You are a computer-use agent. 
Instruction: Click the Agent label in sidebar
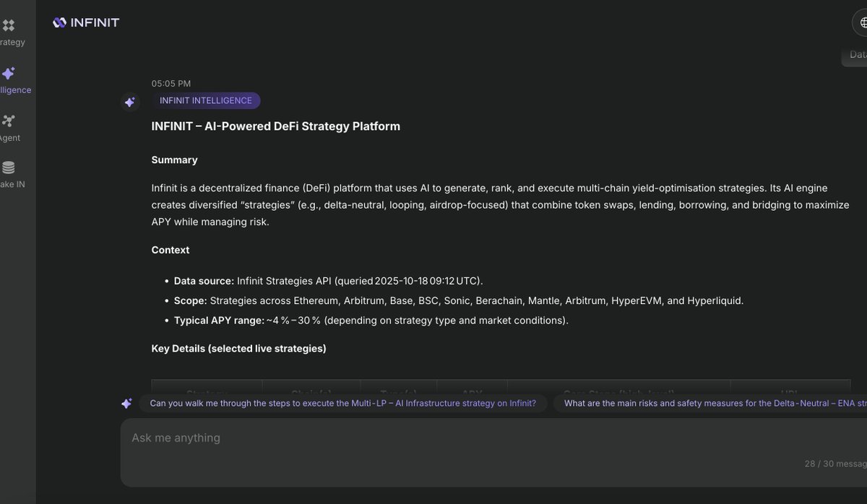[10, 138]
